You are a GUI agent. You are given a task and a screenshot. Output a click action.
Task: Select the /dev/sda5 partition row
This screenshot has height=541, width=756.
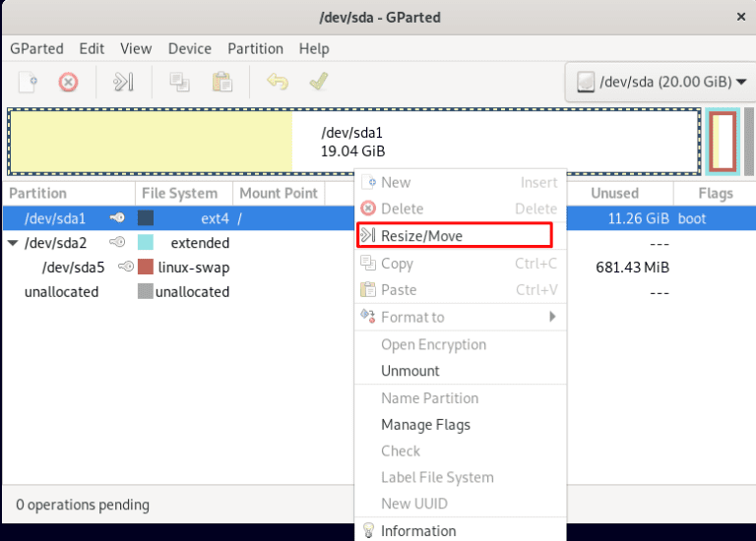(73, 268)
